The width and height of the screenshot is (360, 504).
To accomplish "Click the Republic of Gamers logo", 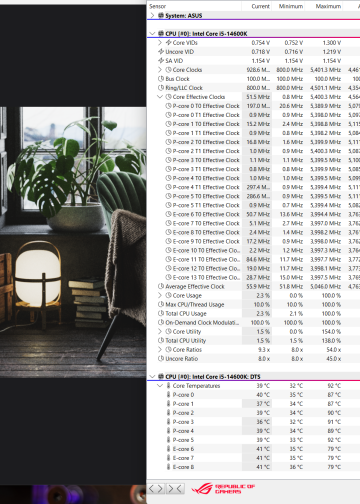I will tap(223, 489).
